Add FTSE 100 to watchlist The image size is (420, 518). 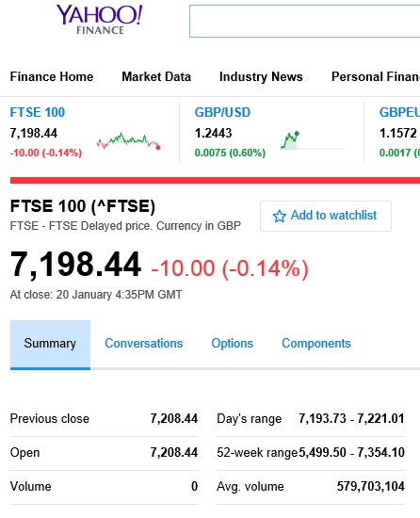(x=326, y=216)
